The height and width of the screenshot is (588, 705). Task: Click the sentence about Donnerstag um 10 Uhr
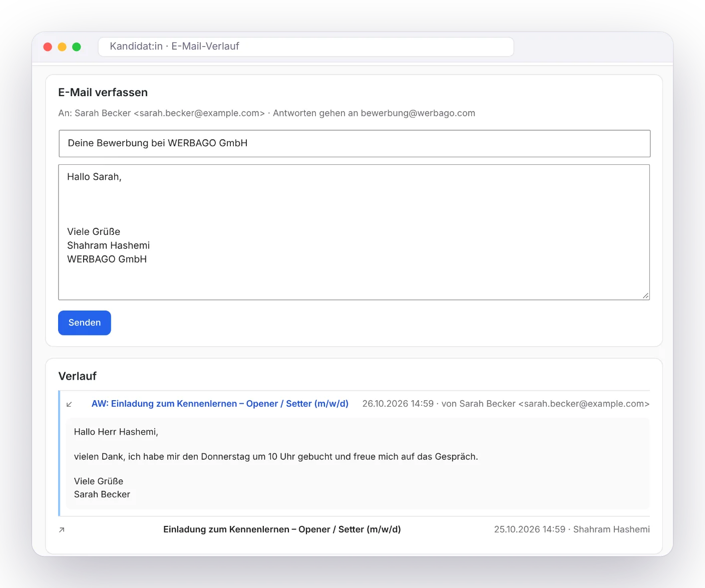276,457
